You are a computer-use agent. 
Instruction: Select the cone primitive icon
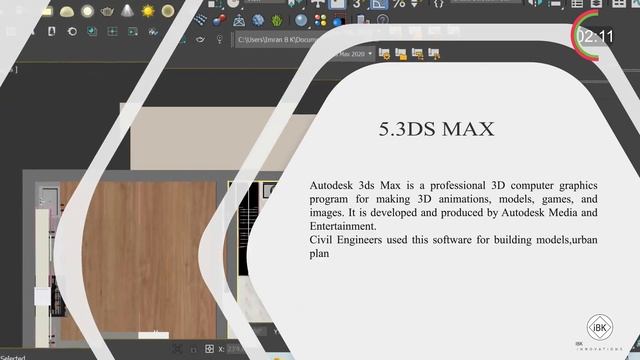pos(127,11)
